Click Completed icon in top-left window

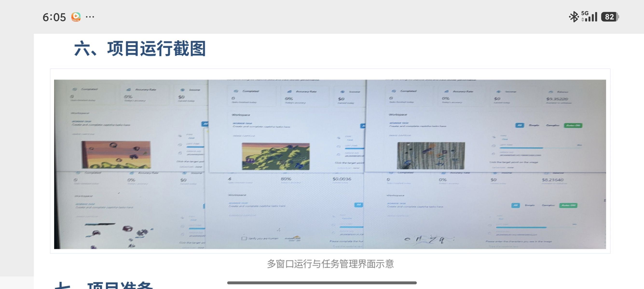(x=75, y=89)
